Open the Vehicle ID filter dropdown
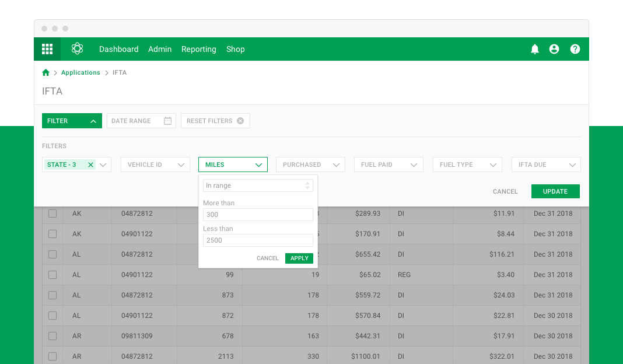 pyautogui.click(x=155, y=164)
